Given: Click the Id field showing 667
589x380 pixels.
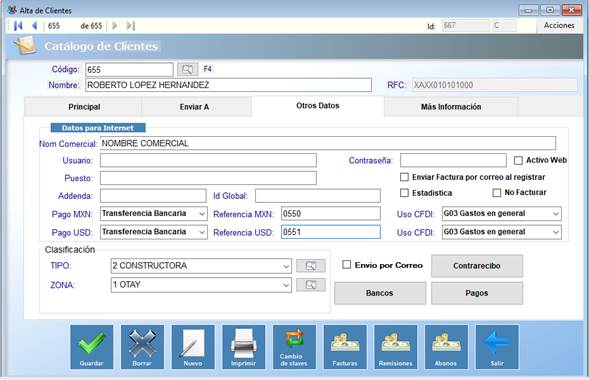Looking at the screenshot, I should 465,26.
